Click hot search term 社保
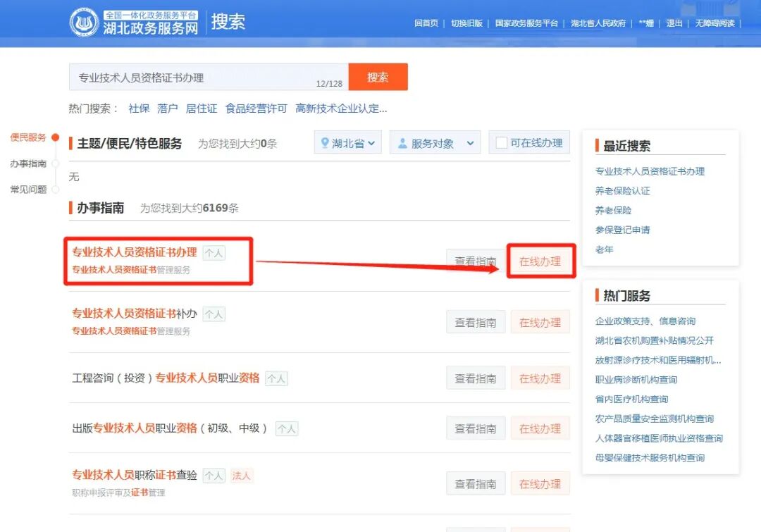Viewport: 761px width, 532px height. coord(139,109)
